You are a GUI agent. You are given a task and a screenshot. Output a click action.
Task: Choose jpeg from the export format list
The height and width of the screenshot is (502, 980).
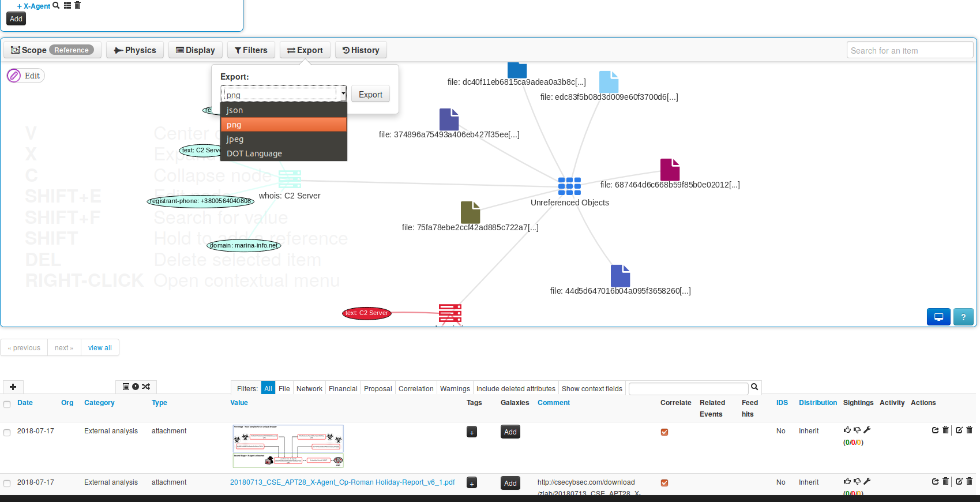235,139
